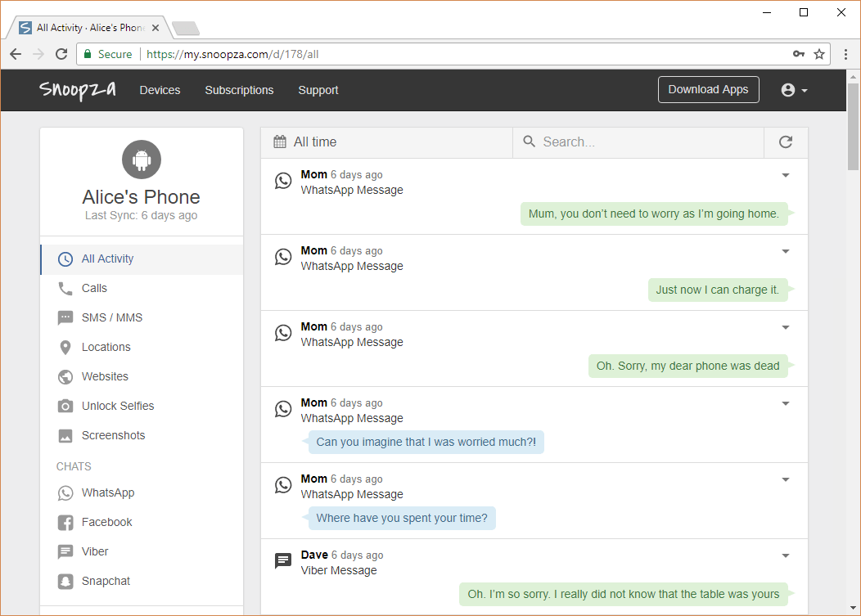
Task: Select Calls in sidebar
Action: point(142,288)
